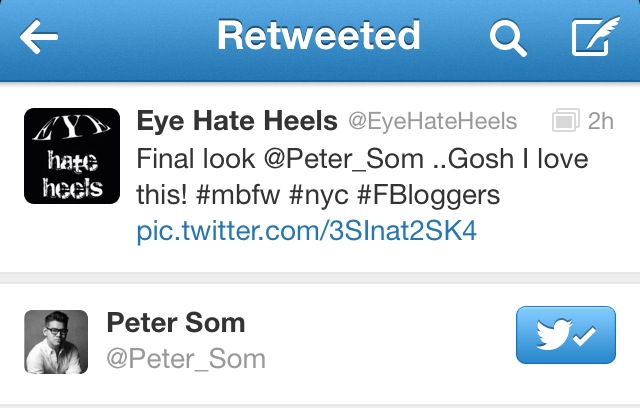Tap the compose new tweet icon
The height and width of the screenshot is (408, 640).
pyautogui.click(x=594, y=39)
